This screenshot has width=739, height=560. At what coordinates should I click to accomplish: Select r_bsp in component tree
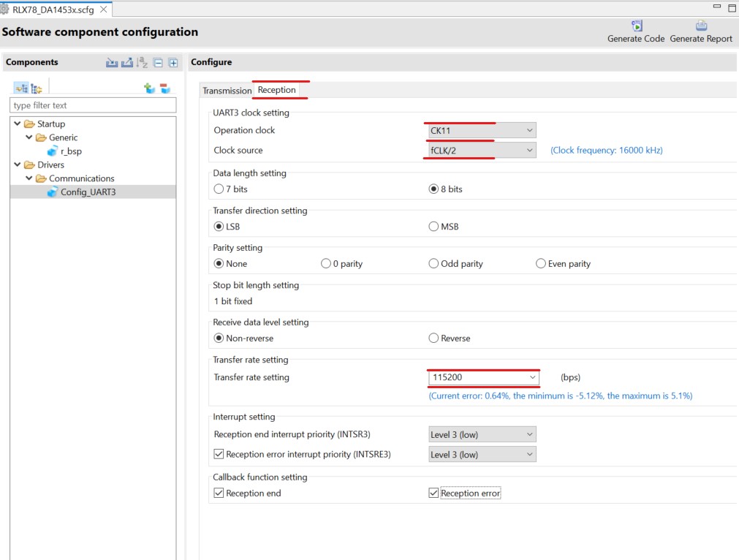click(x=71, y=151)
